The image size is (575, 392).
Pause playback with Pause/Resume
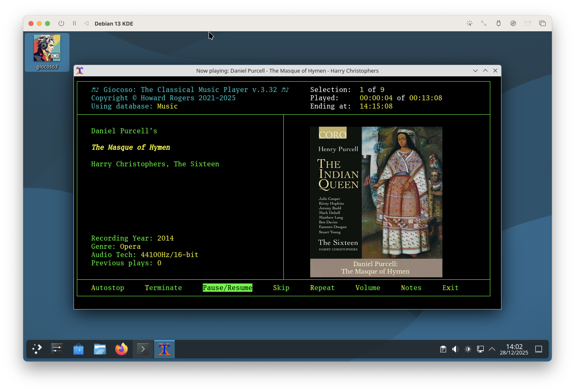tap(227, 287)
